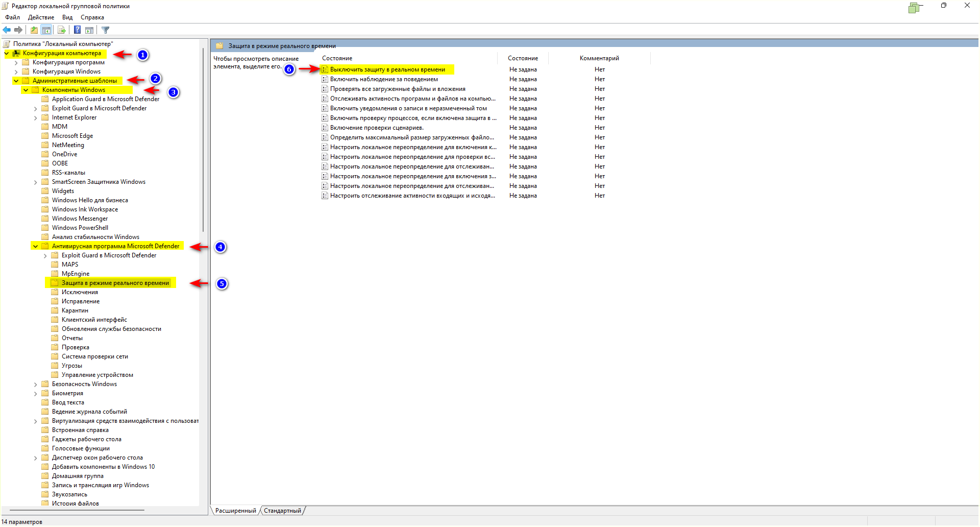This screenshot has width=980, height=527.
Task: Collapse Антивирусная программа Microsoft Defender node
Action: [35, 246]
